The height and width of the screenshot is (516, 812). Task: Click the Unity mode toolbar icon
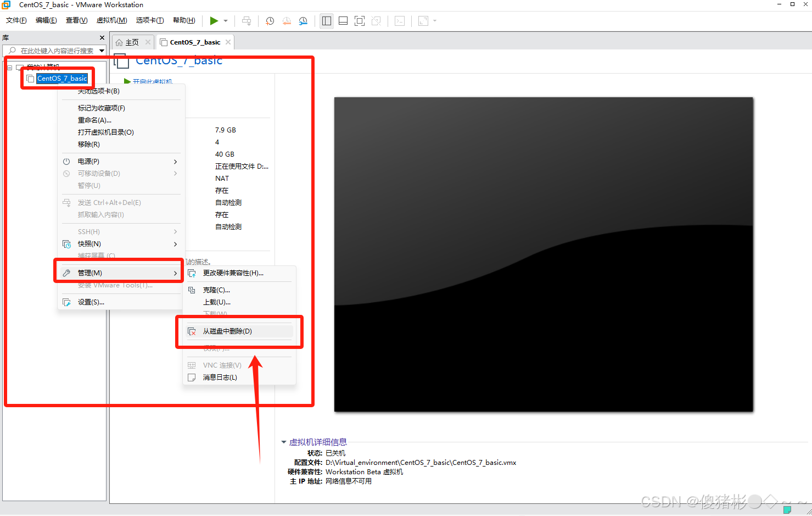click(376, 21)
